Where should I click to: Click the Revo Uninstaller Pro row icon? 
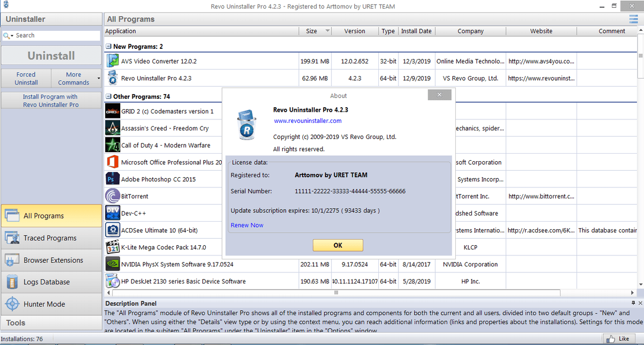pos(112,78)
